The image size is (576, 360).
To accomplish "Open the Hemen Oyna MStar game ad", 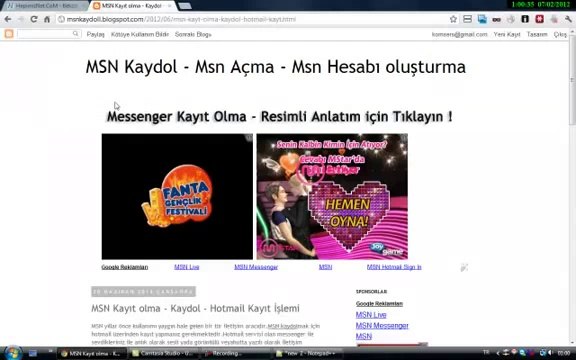I will pyautogui.click(x=332, y=197).
